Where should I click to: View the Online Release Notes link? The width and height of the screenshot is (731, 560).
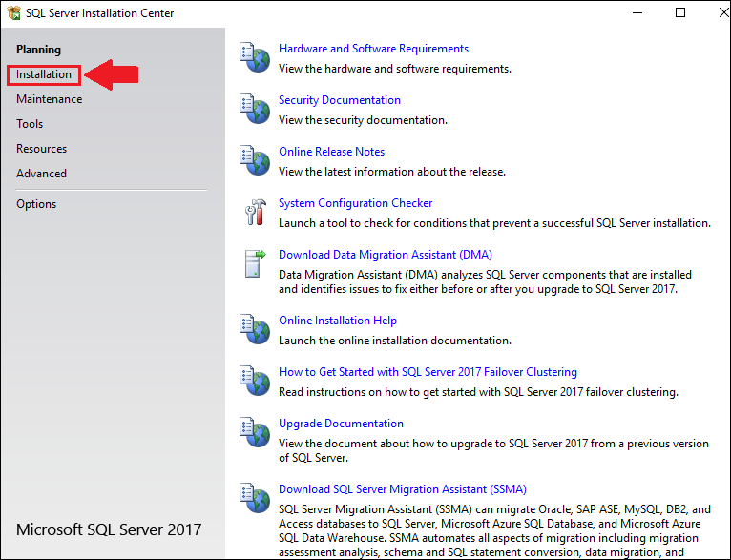point(331,152)
